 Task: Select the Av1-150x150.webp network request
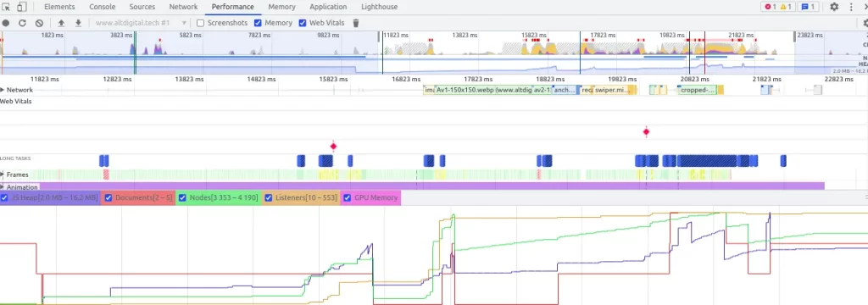[483, 90]
